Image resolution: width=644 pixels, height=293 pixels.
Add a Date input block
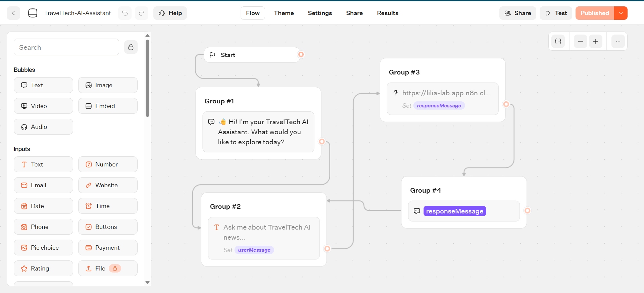(x=43, y=206)
